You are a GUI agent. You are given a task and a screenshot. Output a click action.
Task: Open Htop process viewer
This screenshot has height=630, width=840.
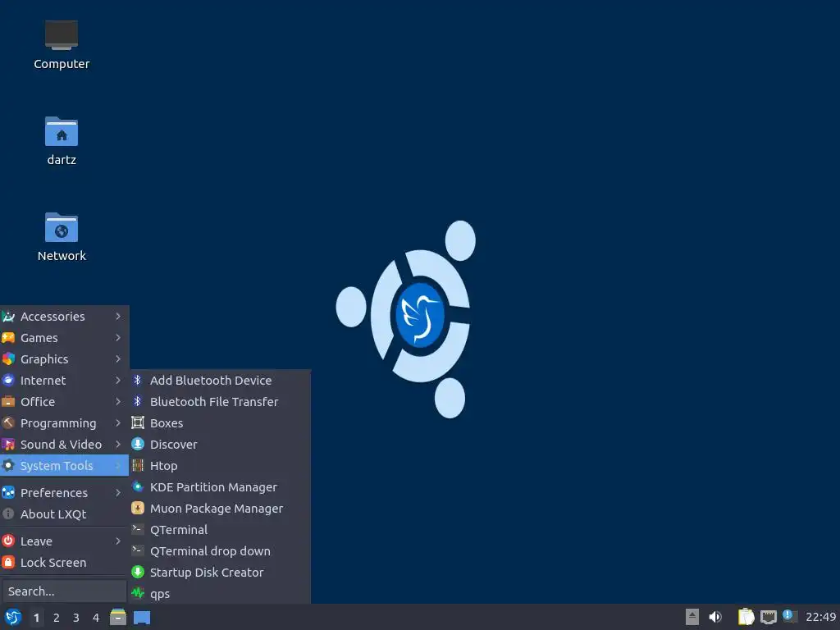tap(220, 466)
